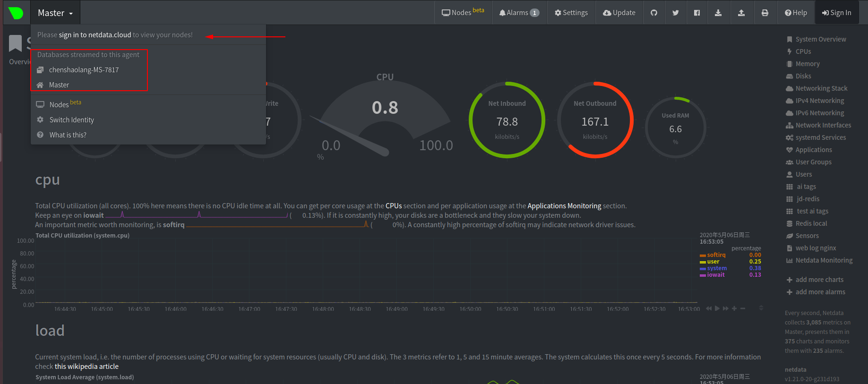Zoom out on the CPU chart with minus icon
This screenshot has height=384, width=868.
743,308
